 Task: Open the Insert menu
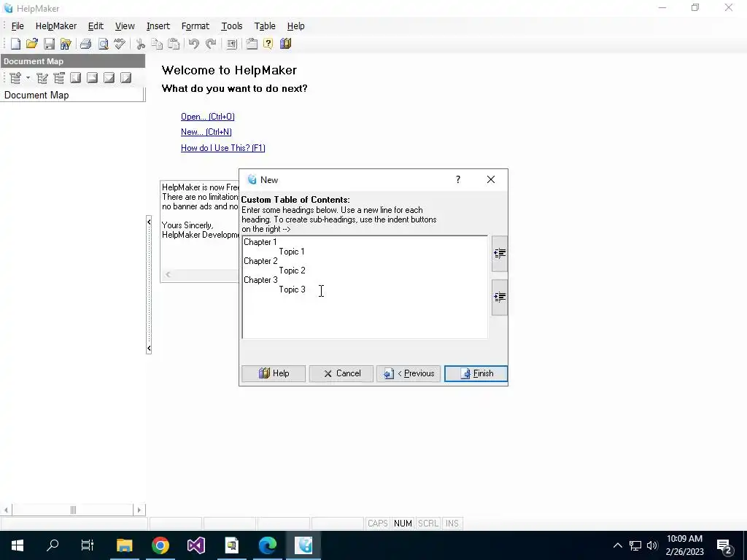pyautogui.click(x=158, y=26)
